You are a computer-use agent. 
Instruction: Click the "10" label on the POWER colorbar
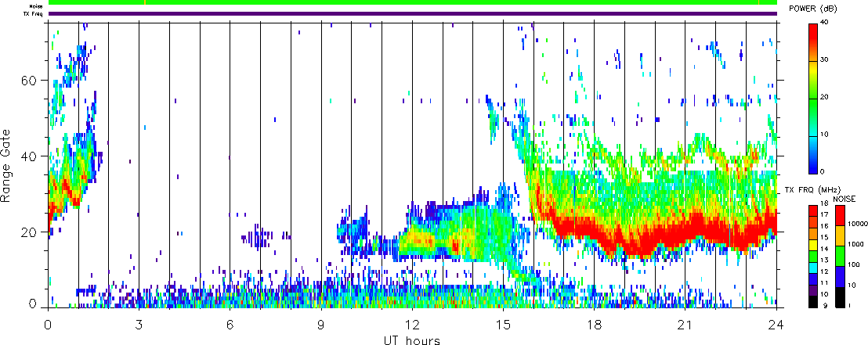[x=826, y=135]
